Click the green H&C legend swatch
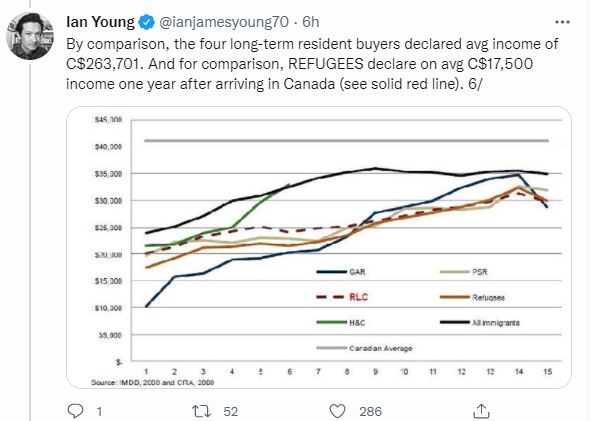The height and width of the screenshot is (421, 596). 331,323
